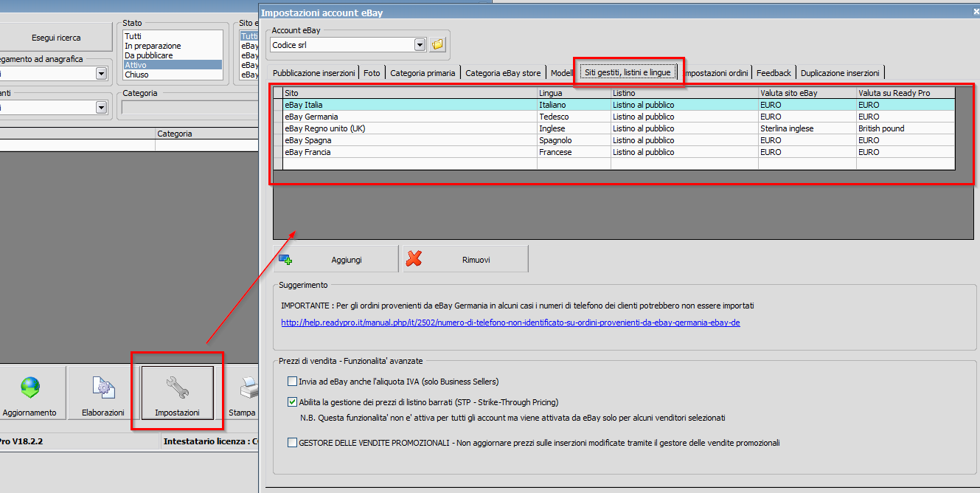Image resolution: width=980 pixels, height=493 pixels.
Task: Expand the Account eBay Codice srl dropdown
Action: coord(420,45)
